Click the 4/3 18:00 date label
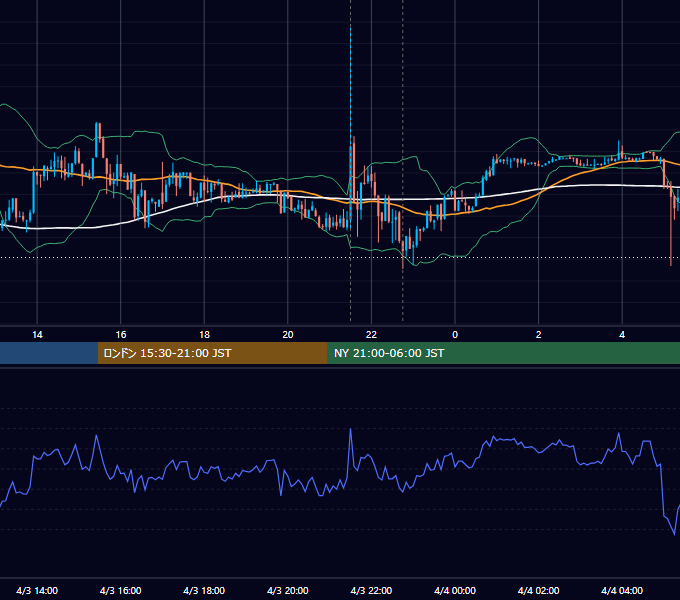The image size is (680, 600). pos(204,590)
